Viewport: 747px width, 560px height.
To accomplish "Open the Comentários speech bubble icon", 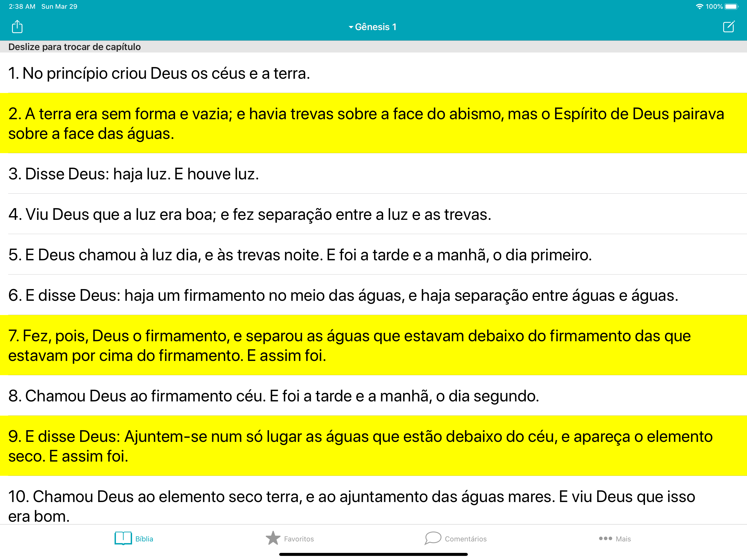I will (x=433, y=538).
